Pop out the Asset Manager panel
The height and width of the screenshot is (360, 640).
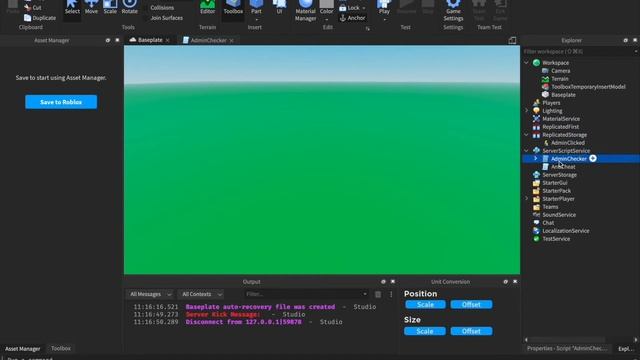click(x=108, y=40)
